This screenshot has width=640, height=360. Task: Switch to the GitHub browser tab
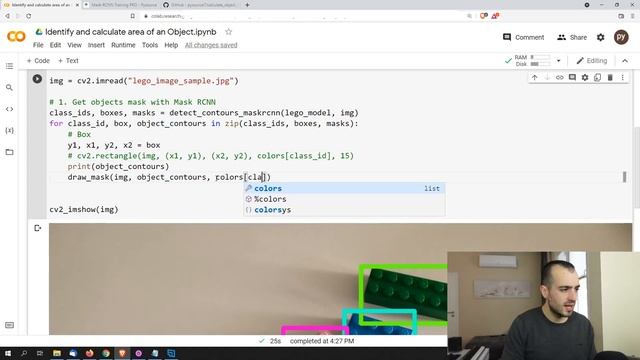click(x=202, y=5)
